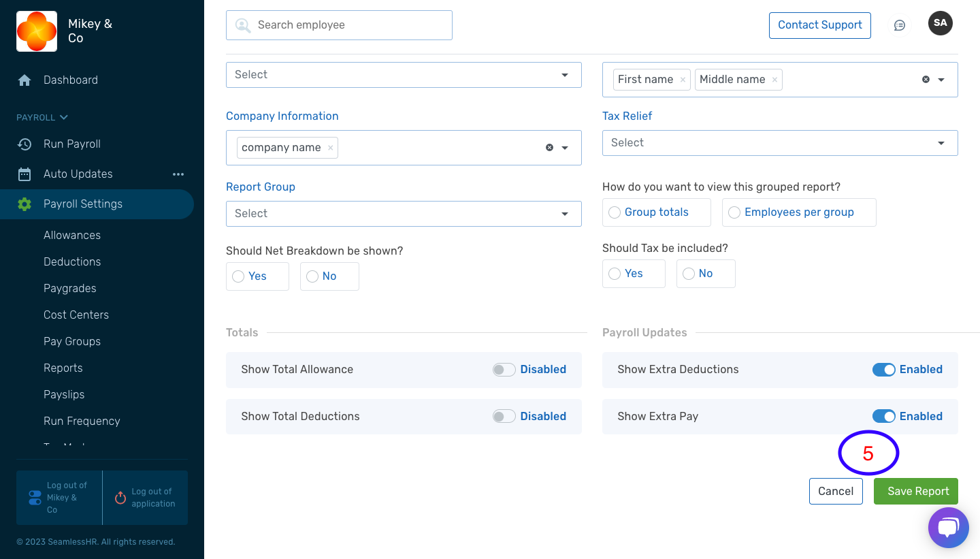Screen dimensions: 980x559
Task: Switch to the Deductions settings page
Action: coord(72,261)
